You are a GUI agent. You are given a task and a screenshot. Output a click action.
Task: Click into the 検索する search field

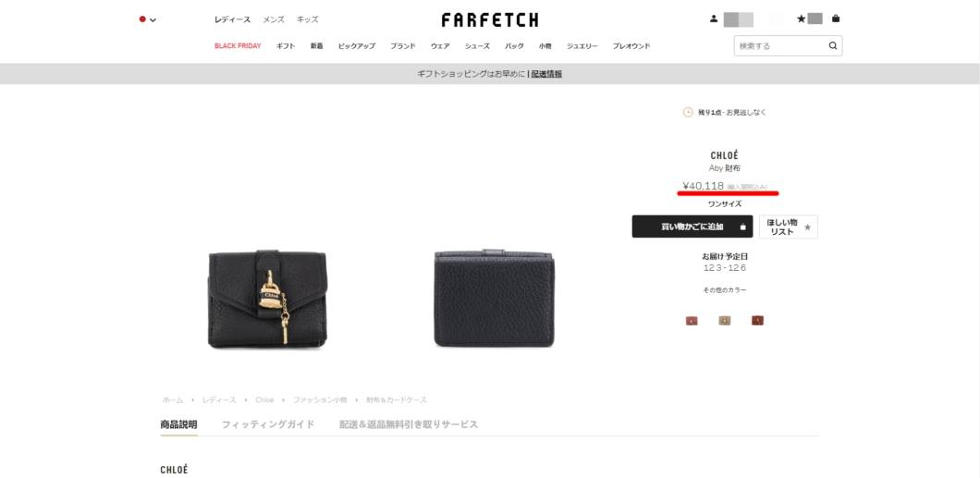pyautogui.click(x=781, y=45)
